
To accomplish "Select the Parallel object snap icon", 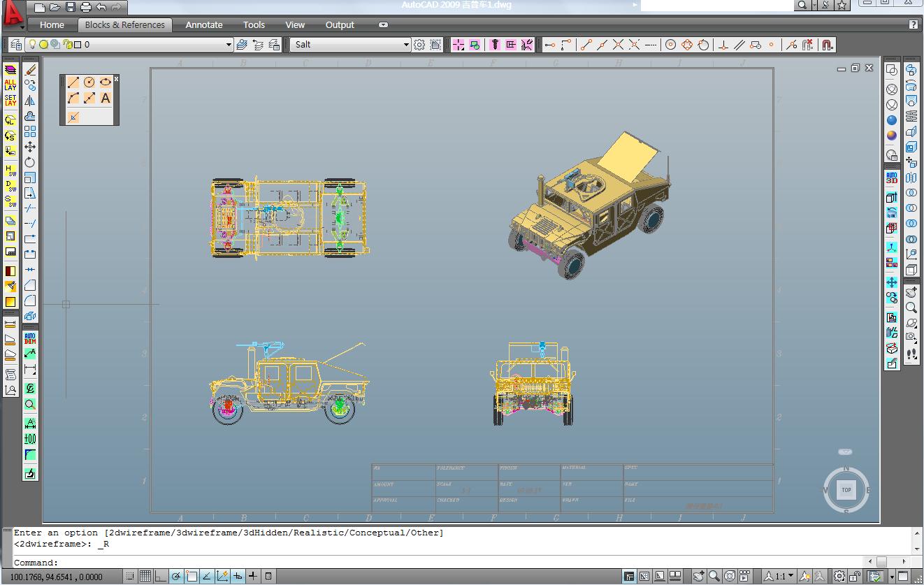I will 739,45.
